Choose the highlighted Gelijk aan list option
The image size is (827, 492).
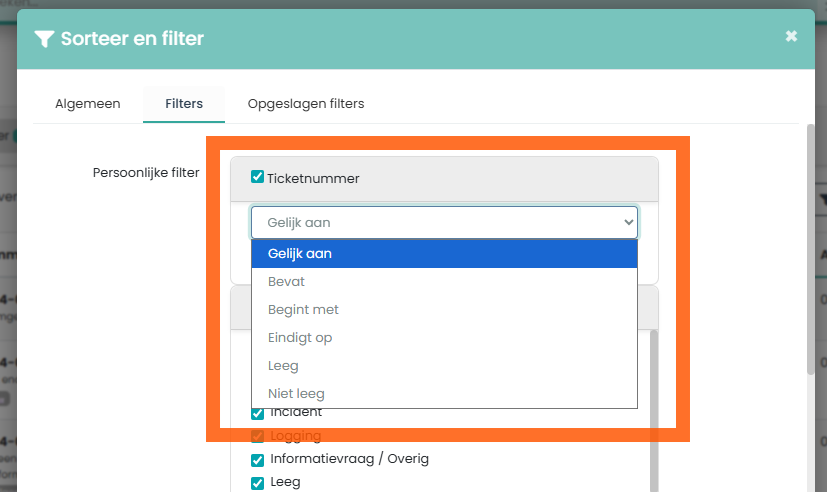point(444,254)
